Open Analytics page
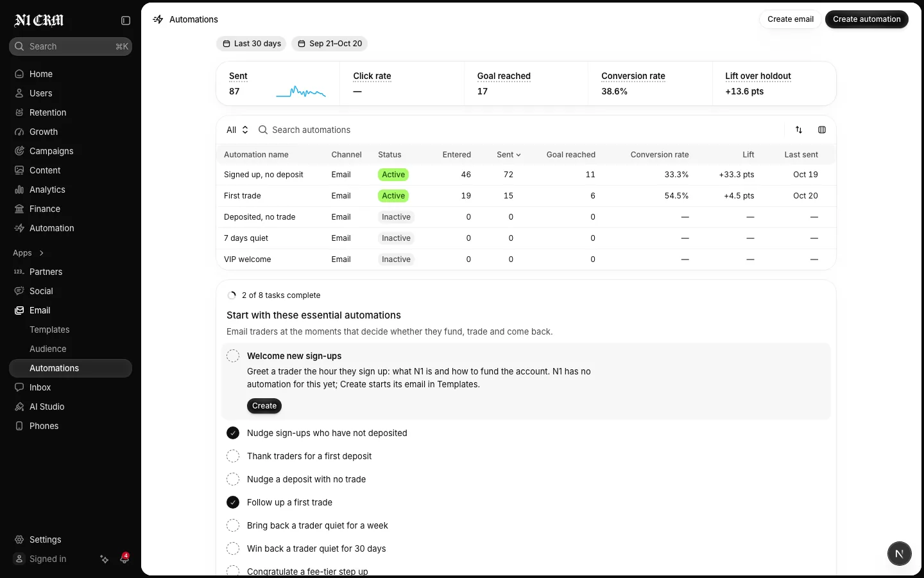The width and height of the screenshot is (924, 578). click(71, 189)
